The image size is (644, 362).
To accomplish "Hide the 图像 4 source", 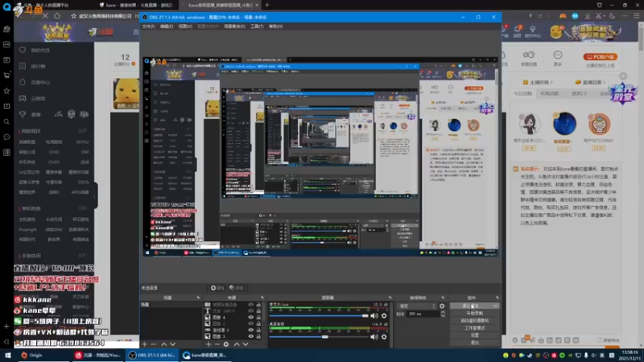I will click(250, 317).
